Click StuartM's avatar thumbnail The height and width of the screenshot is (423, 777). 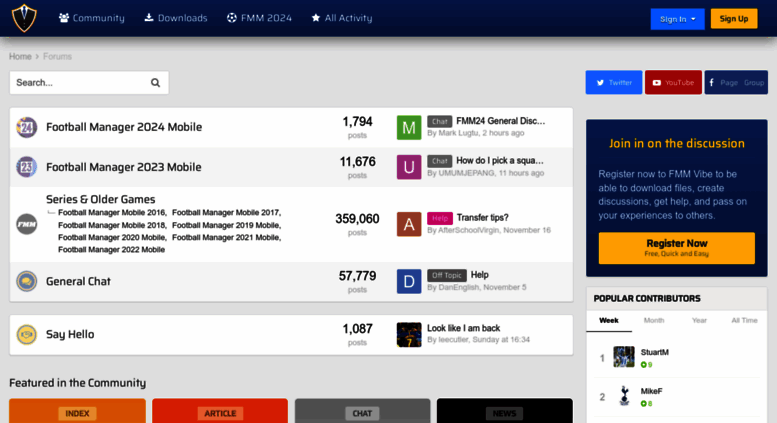click(624, 357)
